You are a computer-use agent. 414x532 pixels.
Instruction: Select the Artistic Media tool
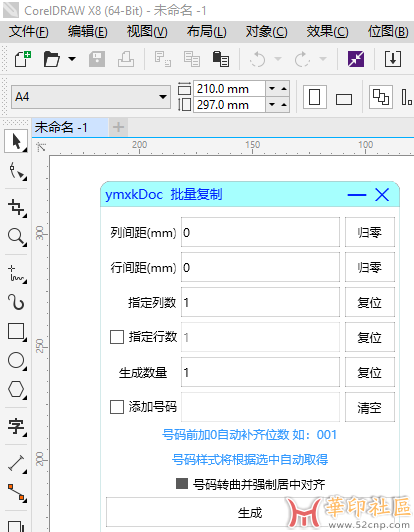pos(17,302)
